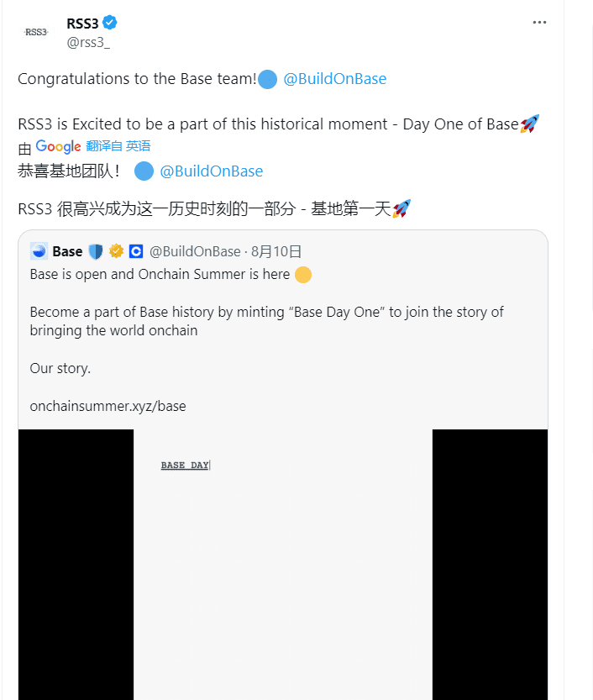Open the tweet's more options menu
Image resolution: width=593 pixels, height=700 pixels.
[x=539, y=23]
